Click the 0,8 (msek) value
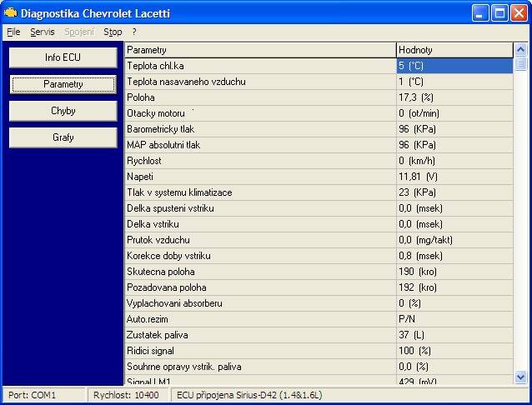Image resolution: width=532 pixels, height=405 pixels. pyautogui.click(x=420, y=256)
